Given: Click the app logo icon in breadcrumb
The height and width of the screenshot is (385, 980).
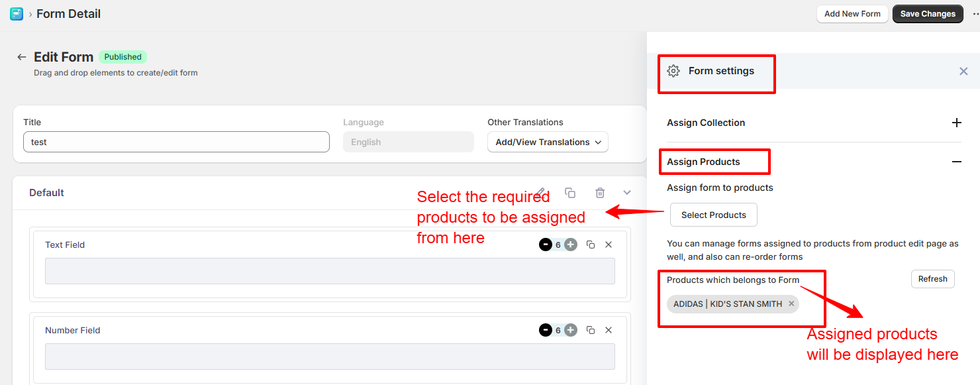Looking at the screenshot, I should [17, 14].
